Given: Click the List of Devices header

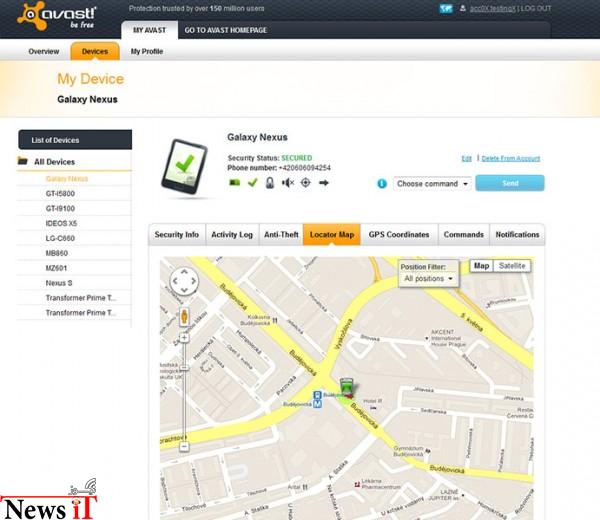Looking at the screenshot, I should pos(75,140).
